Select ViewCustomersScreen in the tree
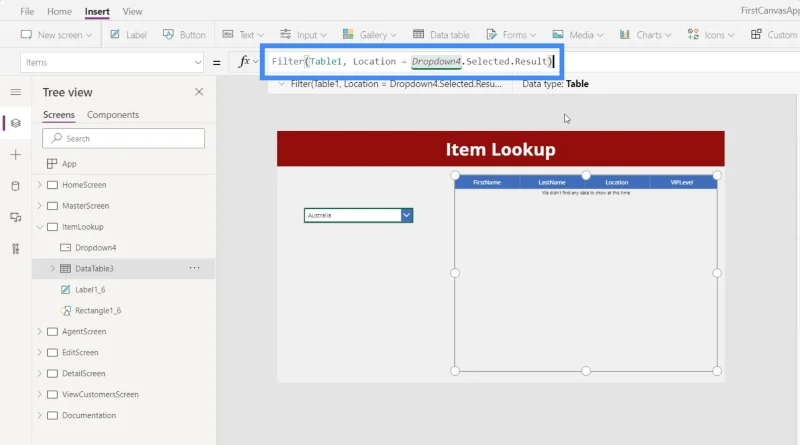 [100, 394]
